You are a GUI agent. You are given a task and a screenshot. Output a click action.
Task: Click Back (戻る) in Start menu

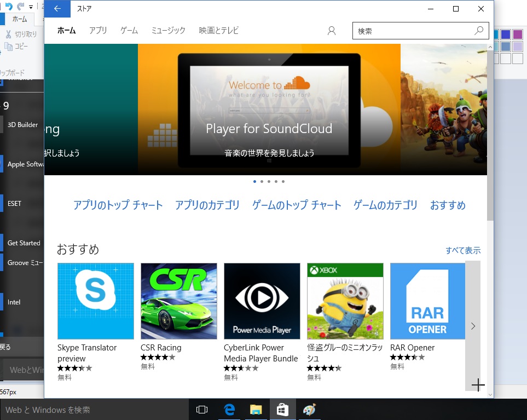22,347
